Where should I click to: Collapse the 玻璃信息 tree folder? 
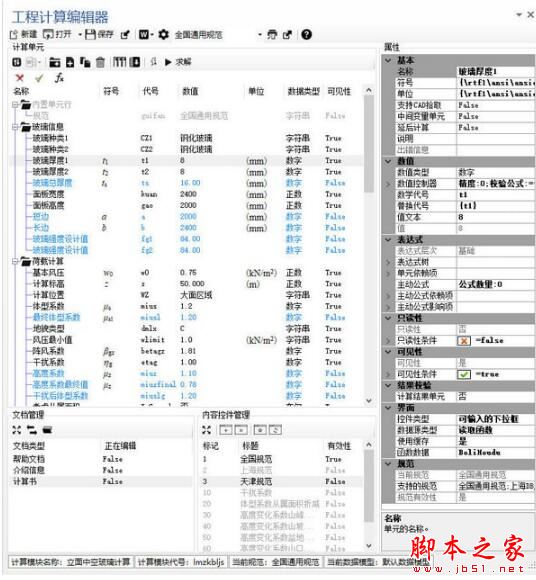pos(15,127)
